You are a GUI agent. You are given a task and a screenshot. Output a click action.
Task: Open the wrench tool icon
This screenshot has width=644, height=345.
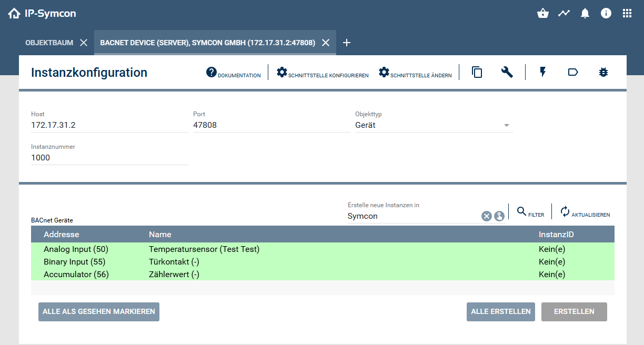point(507,73)
